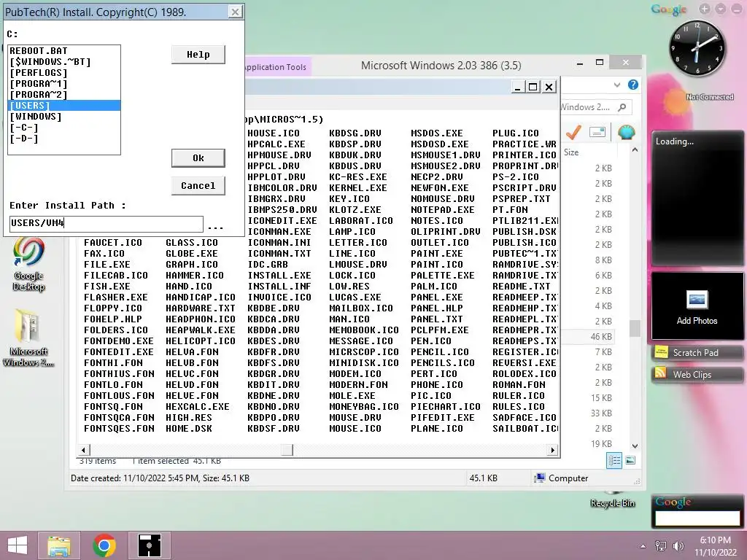Click the Google search gadget input box

click(x=697, y=518)
